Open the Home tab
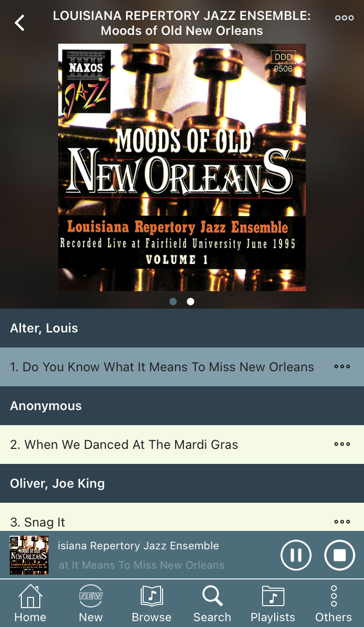This screenshot has width=364, height=627. (30, 603)
